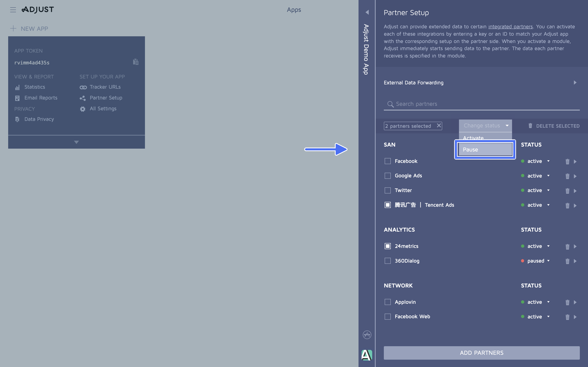Viewport: 588px width, 367px height.
Task: Check the Facebook partner checkbox
Action: coord(387,161)
